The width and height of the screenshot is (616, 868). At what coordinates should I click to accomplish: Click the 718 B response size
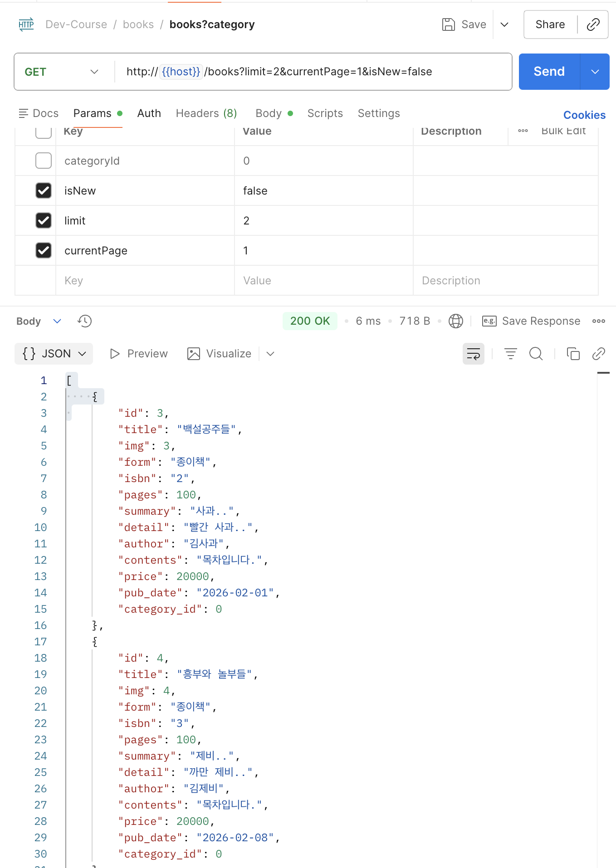[415, 321]
